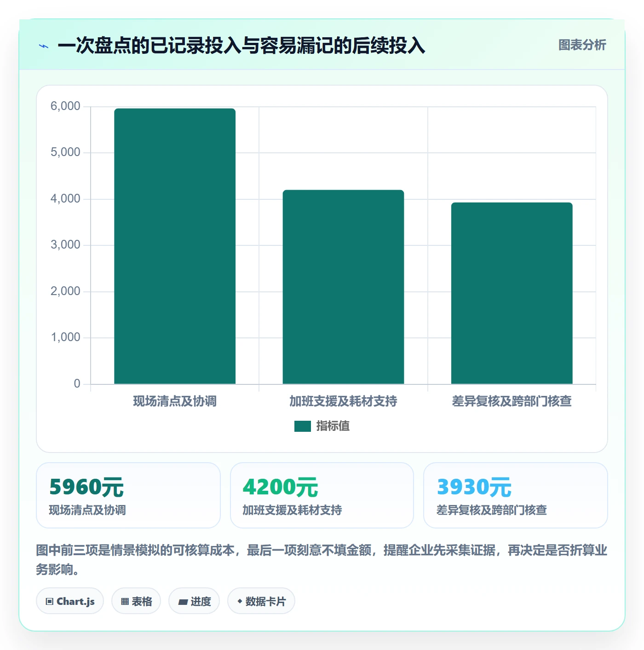
Task: Click the 2,000 y-axis tick label
Action: (65, 291)
